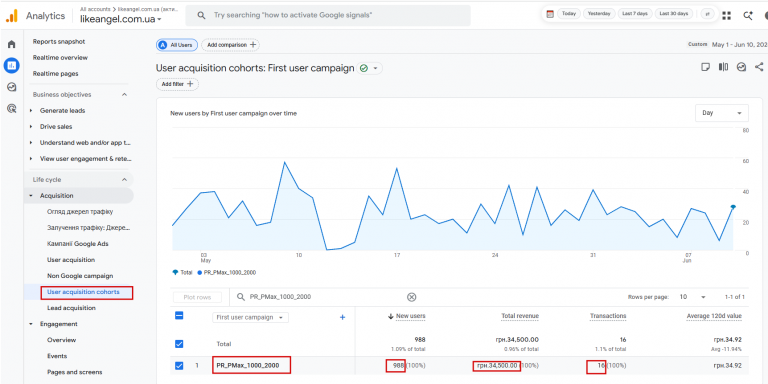Screen dimensions: 768x384
Task: Add a secondary dimension with plus icon
Action: 342,317
